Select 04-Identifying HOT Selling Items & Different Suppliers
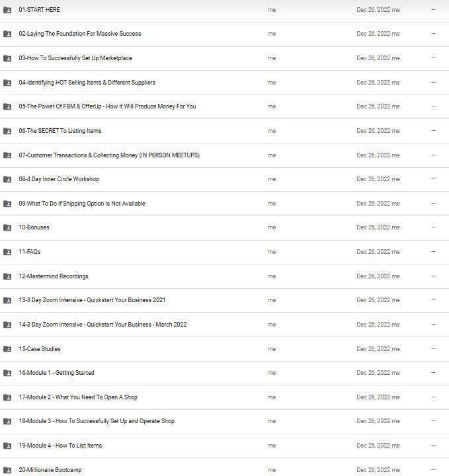The height and width of the screenshot is (476, 449). point(224,83)
